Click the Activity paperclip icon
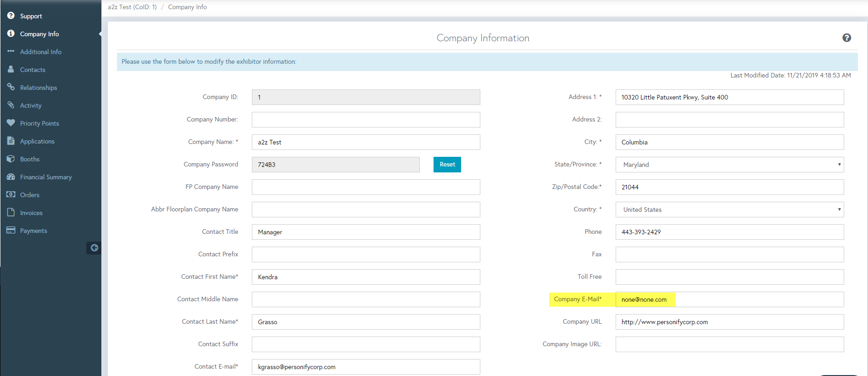Image resolution: width=868 pixels, height=376 pixels. click(11, 105)
